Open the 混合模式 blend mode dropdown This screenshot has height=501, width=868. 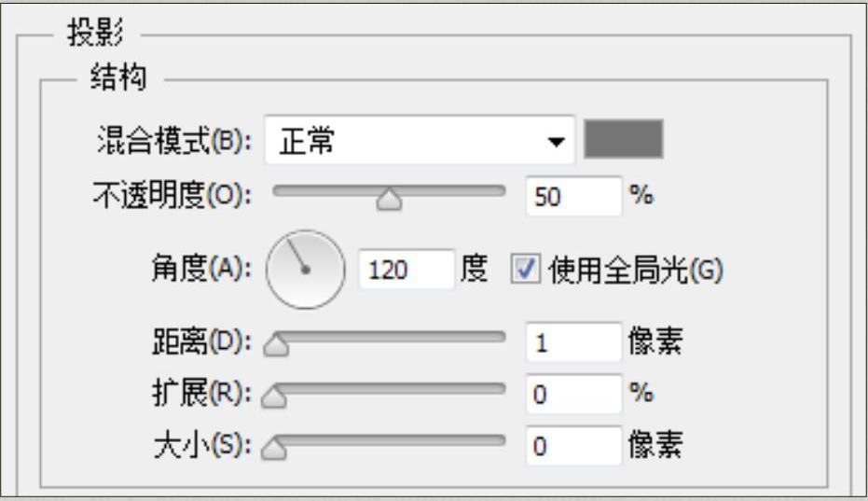(419, 141)
